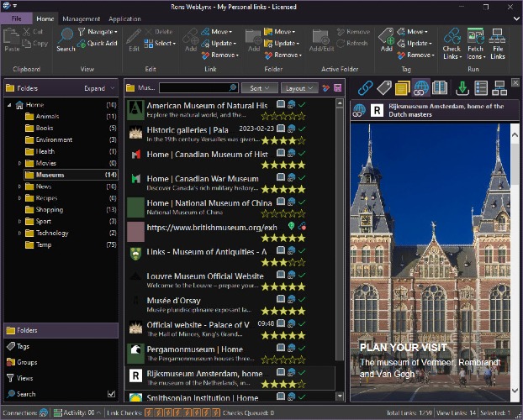
Task: Open the notes tab icon in the right panel
Action: (402, 88)
